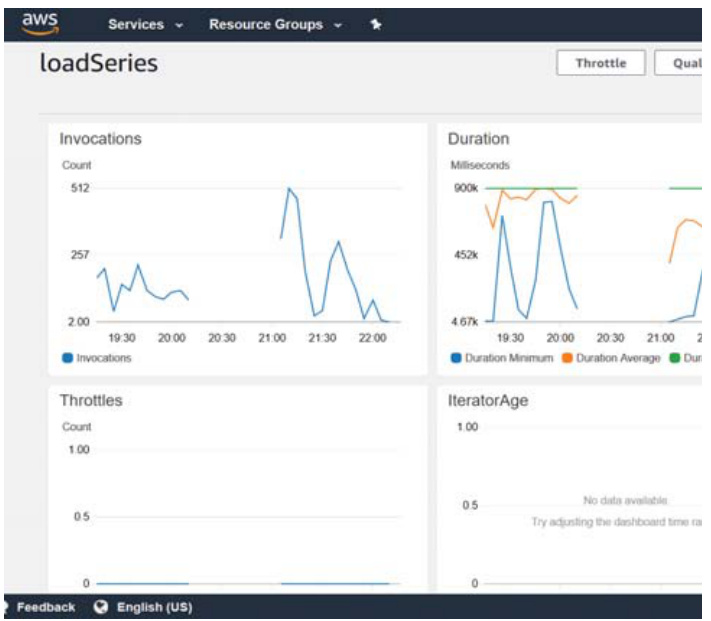Image resolution: width=711 pixels, height=621 pixels.
Task: Click the Invocations chart title
Action: 100,139
